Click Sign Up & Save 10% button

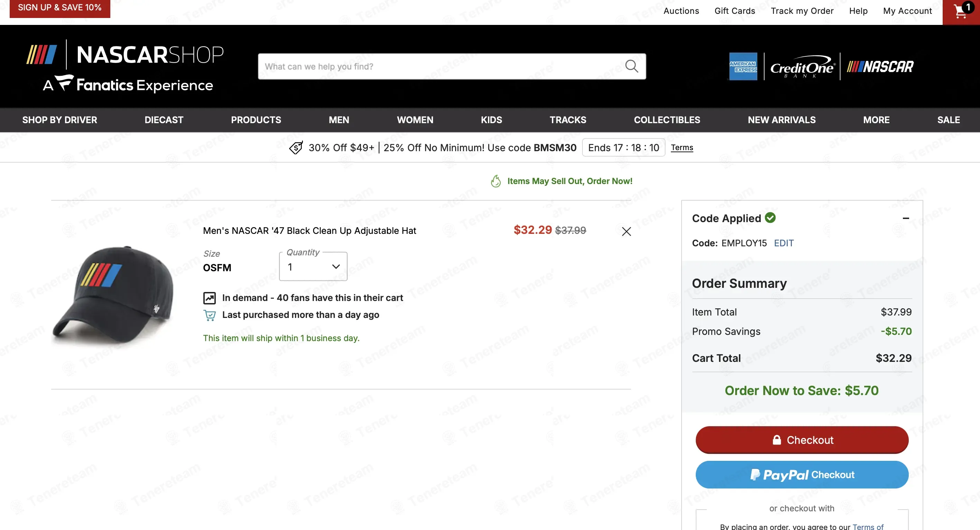(x=60, y=8)
